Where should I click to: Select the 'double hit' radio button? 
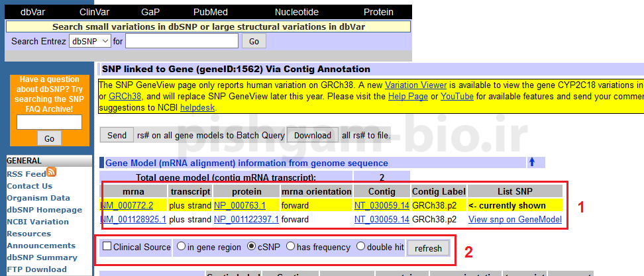pyautogui.click(x=360, y=247)
